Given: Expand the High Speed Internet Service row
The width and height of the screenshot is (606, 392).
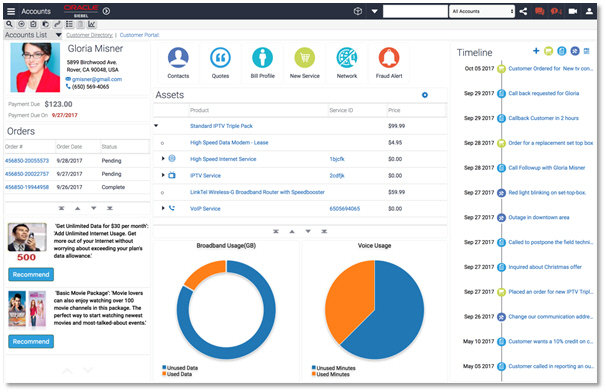Looking at the screenshot, I should 163,159.
